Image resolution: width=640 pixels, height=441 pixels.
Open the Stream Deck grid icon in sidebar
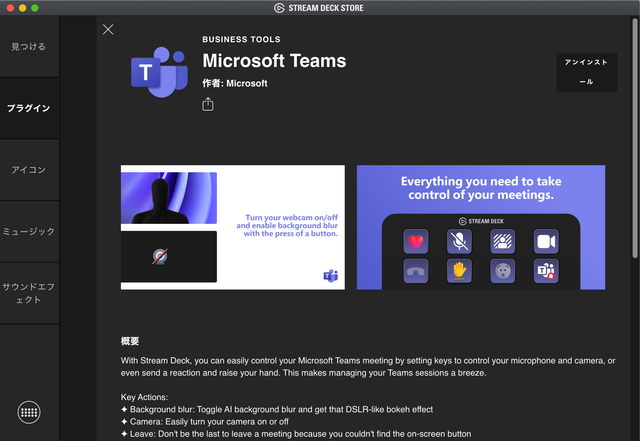tap(29, 412)
